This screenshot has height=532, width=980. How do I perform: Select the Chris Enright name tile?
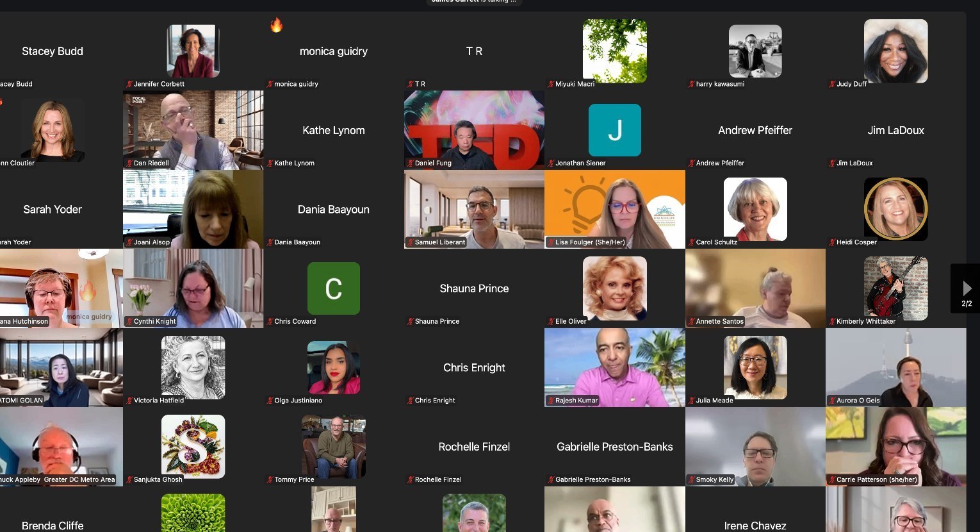[x=474, y=367]
